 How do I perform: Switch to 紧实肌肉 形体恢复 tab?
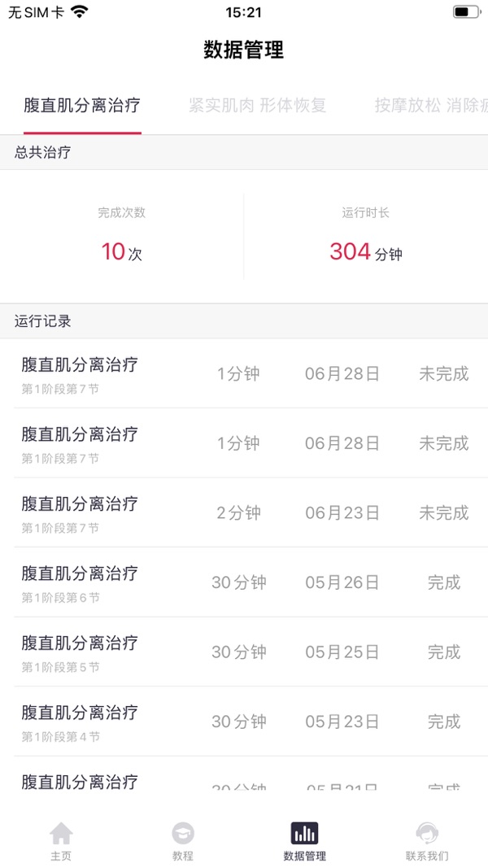(257, 106)
